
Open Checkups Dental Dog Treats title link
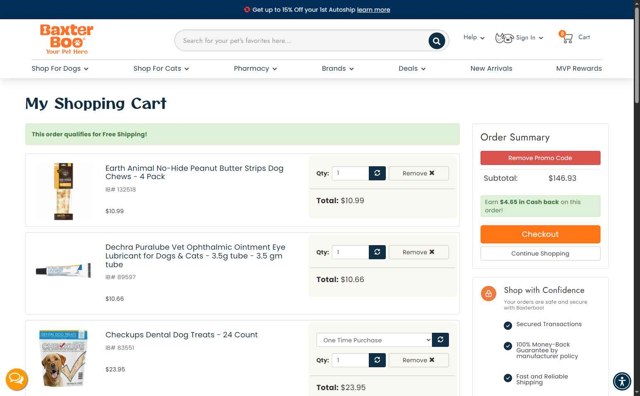click(x=181, y=335)
